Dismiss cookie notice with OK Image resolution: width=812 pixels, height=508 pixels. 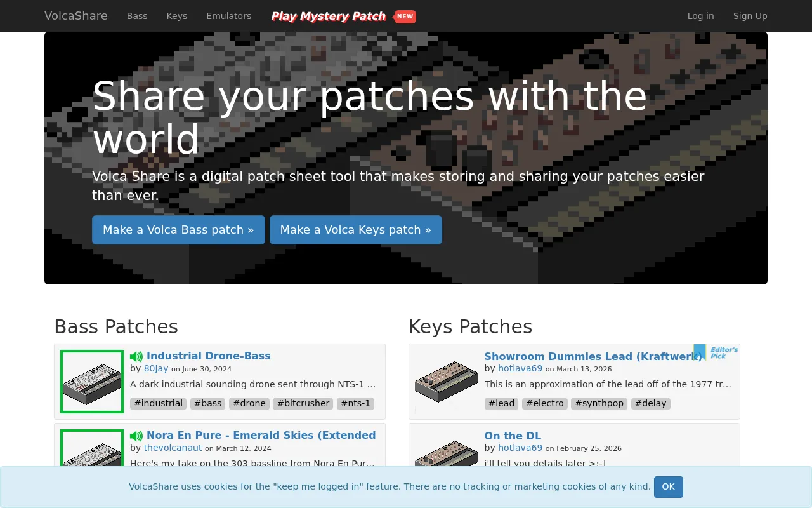click(x=669, y=487)
